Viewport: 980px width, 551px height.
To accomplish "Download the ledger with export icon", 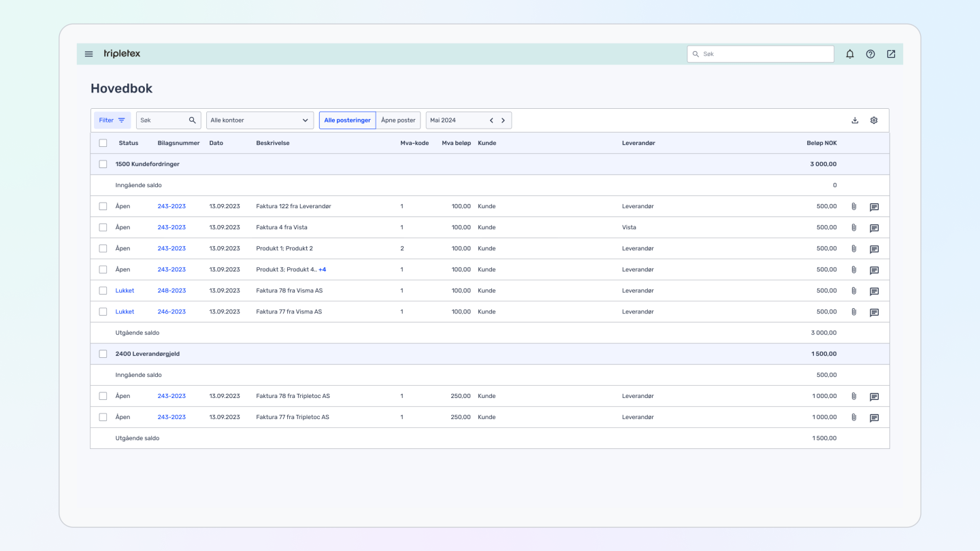I will tap(855, 120).
